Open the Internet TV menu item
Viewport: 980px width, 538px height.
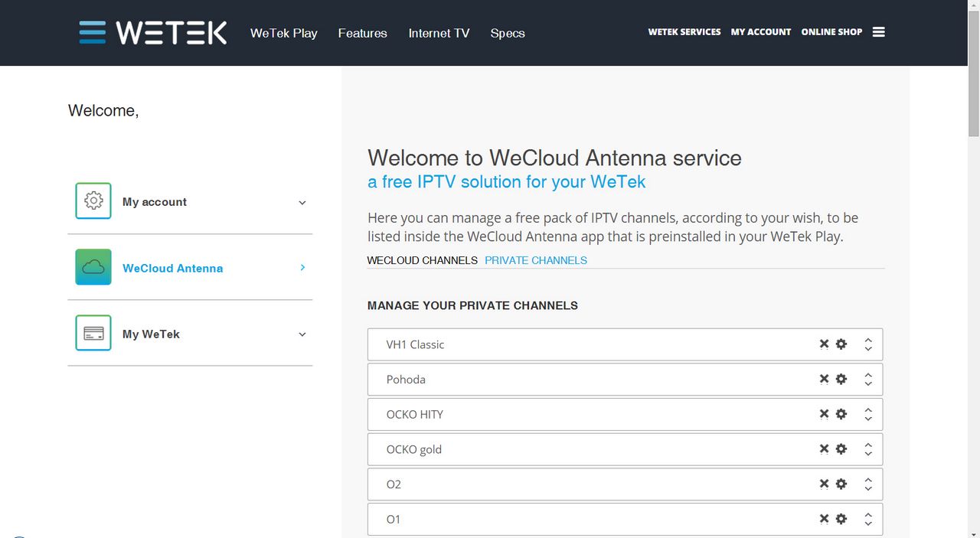(439, 33)
